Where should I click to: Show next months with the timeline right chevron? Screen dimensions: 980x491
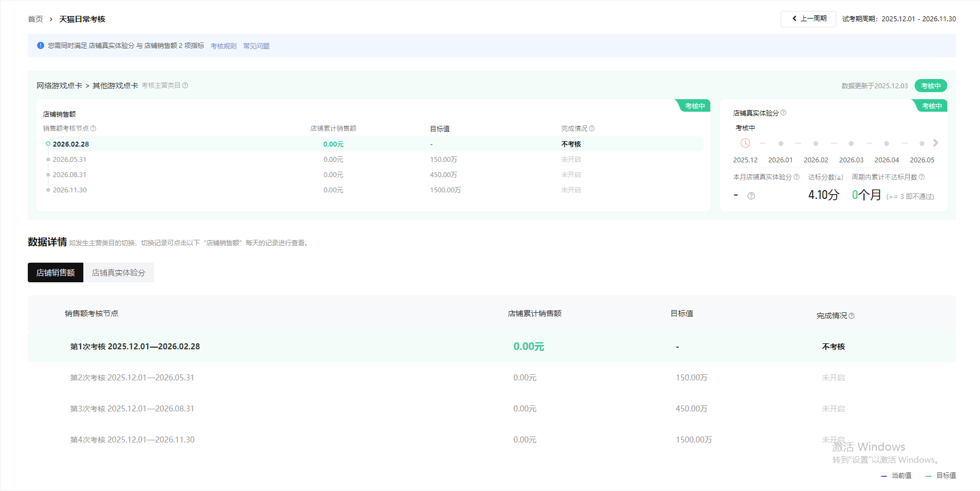(x=935, y=143)
